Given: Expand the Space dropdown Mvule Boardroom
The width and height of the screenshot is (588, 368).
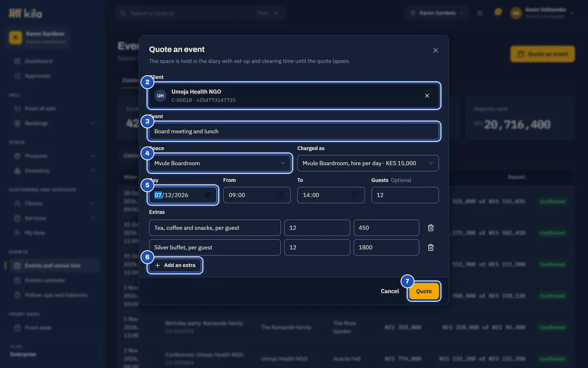Looking at the screenshot, I should (x=220, y=163).
